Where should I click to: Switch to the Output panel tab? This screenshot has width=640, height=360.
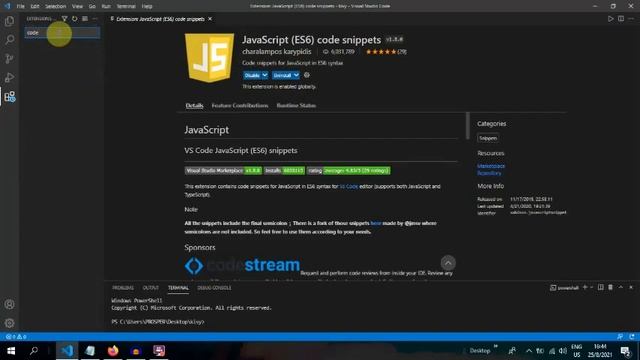[x=151, y=288]
